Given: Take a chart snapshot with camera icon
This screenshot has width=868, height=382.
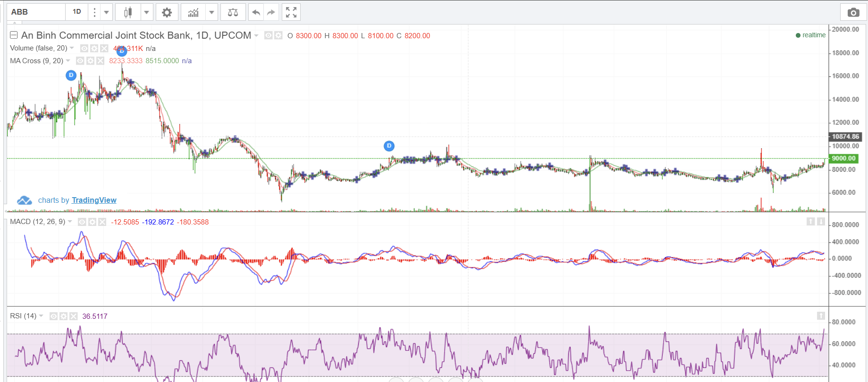Looking at the screenshot, I should [853, 12].
